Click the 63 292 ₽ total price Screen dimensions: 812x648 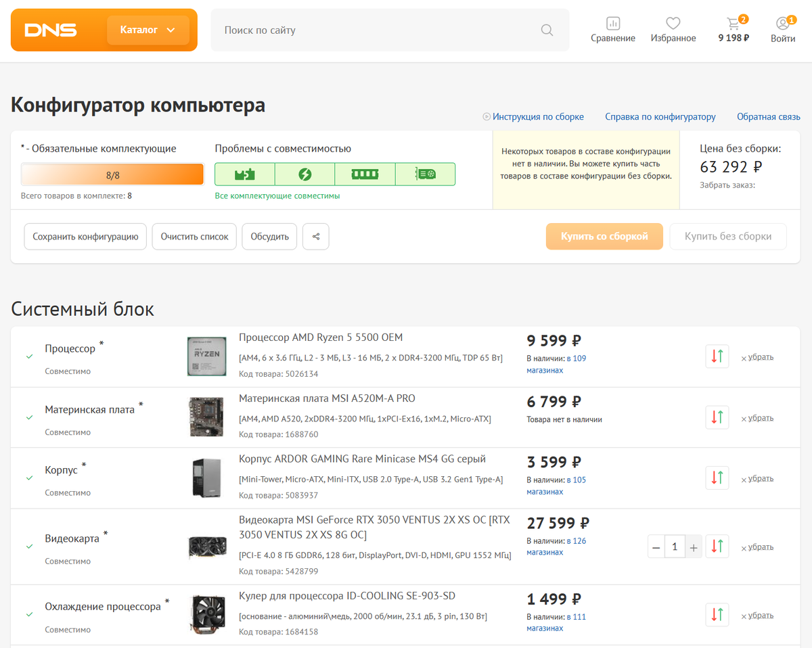731,166
